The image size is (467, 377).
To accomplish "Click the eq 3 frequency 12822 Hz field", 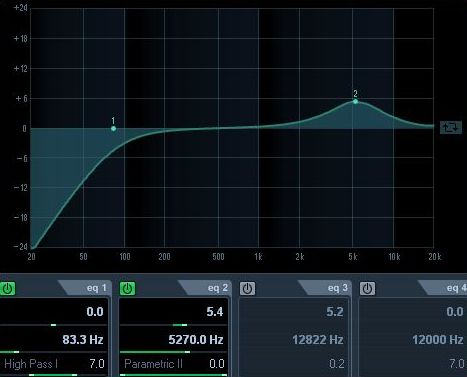I will pos(318,340).
